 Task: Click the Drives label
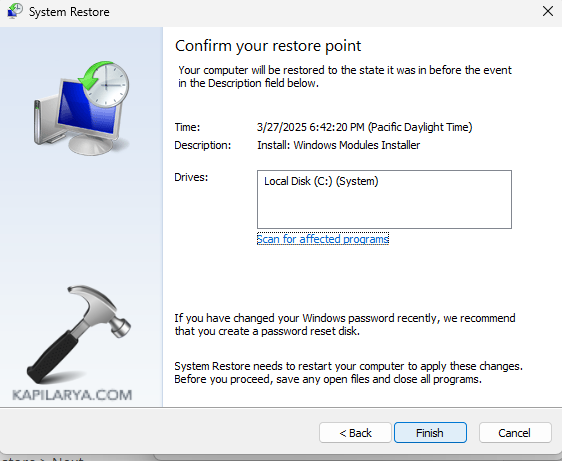(191, 177)
